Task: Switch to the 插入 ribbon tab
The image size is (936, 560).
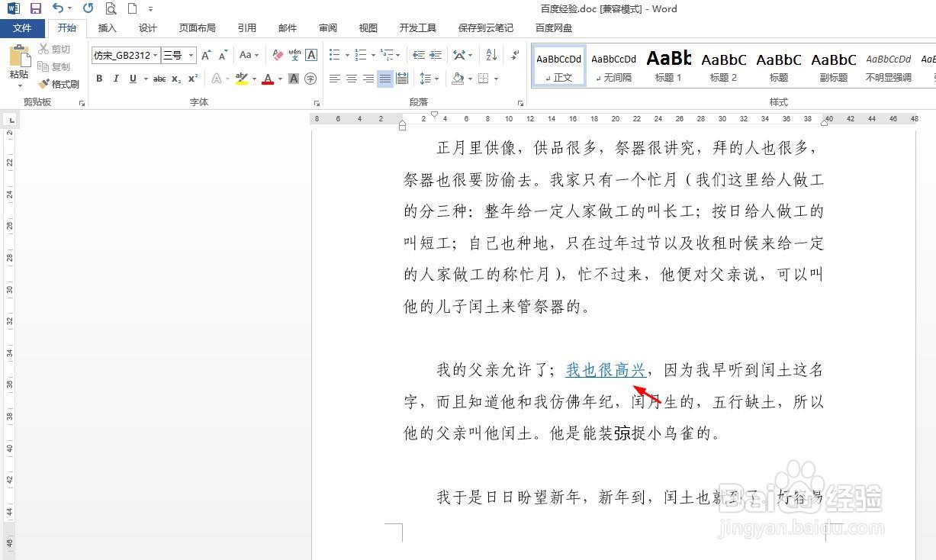Action: (x=107, y=27)
